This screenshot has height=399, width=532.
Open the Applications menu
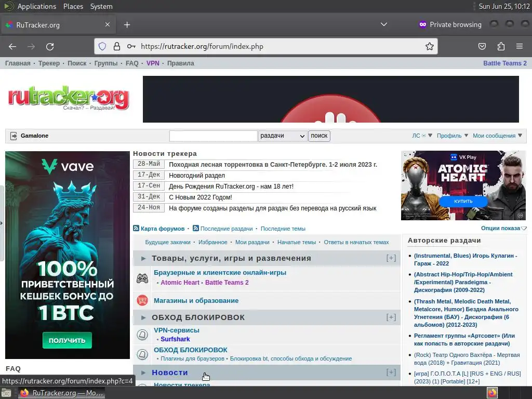click(37, 6)
